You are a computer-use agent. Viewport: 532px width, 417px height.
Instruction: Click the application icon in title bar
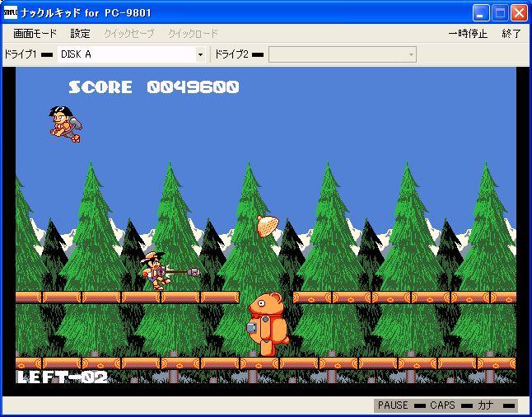(11, 12)
